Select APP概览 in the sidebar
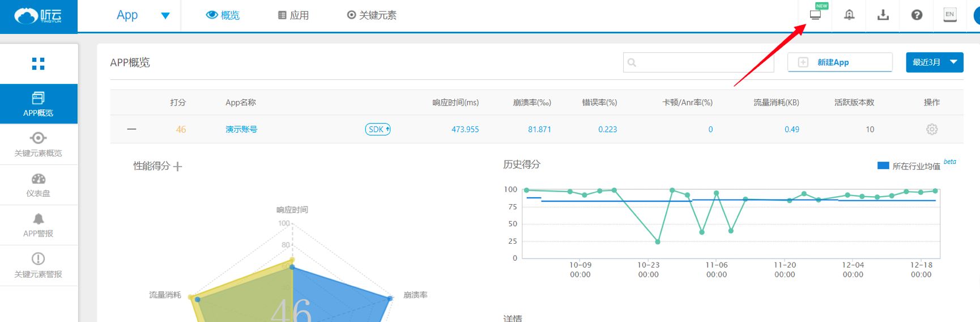Viewport: 980px width, 322px height. [x=39, y=104]
